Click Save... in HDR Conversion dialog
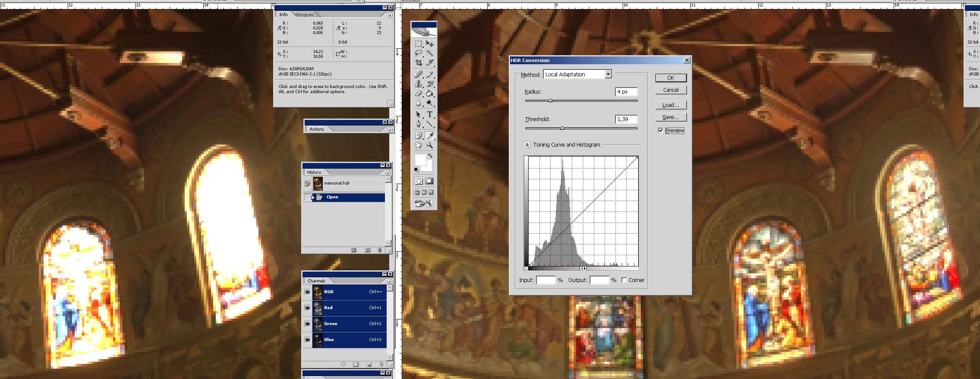 click(671, 117)
